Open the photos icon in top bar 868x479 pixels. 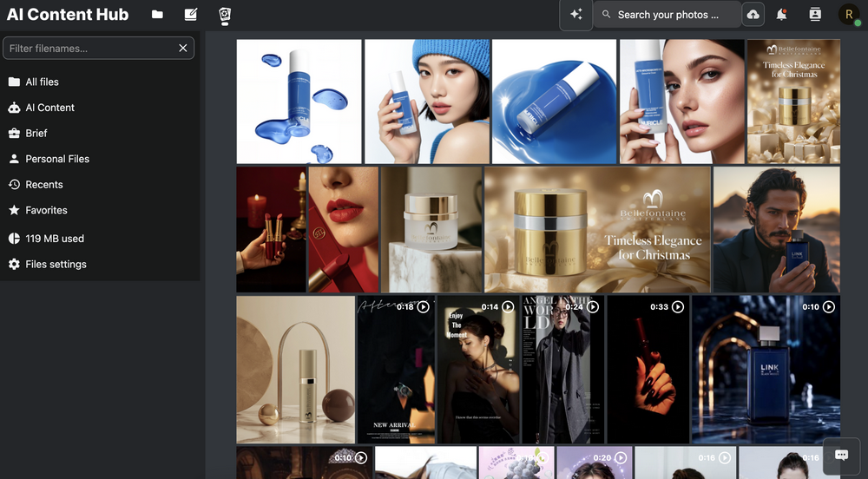[224, 16]
